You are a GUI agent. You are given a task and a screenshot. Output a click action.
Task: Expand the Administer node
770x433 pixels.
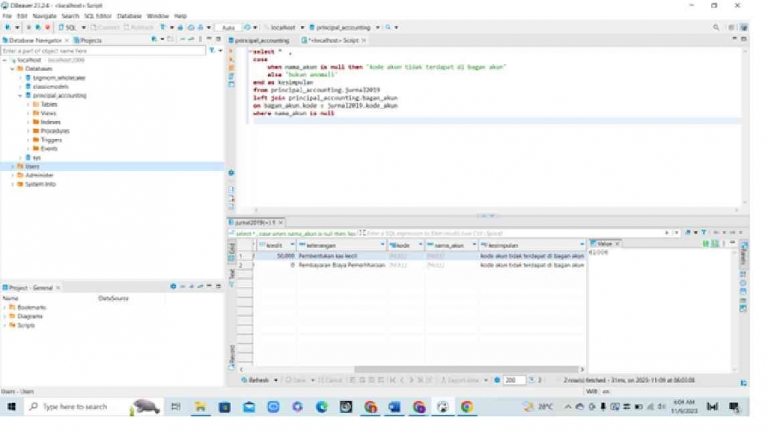point(13,175)
